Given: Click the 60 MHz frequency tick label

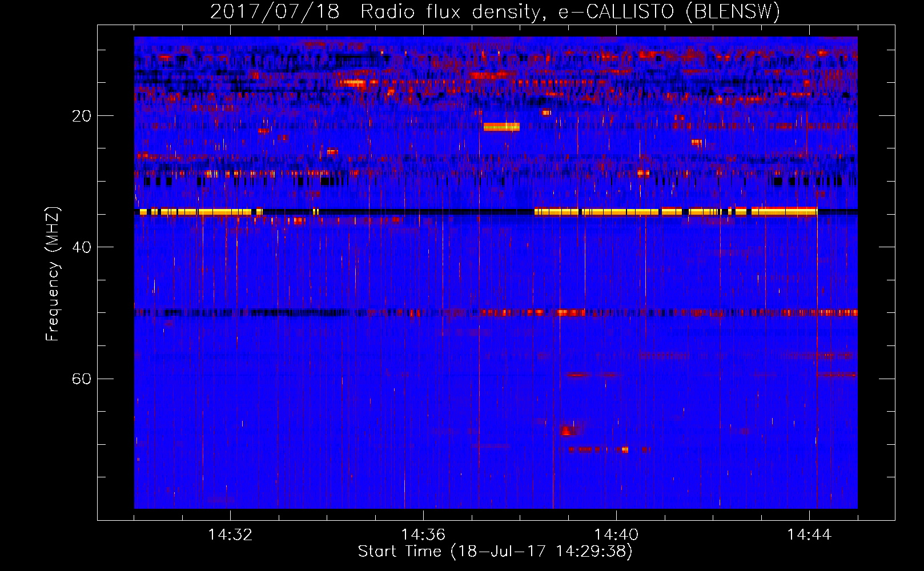Looking at the screenshot, I should coord(82,379).
